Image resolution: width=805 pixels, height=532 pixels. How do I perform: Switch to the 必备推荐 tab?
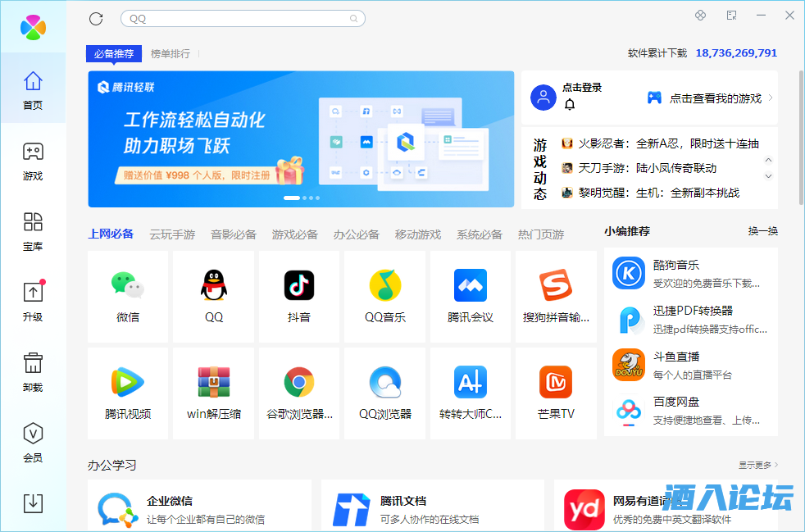[x=114, y=53]
